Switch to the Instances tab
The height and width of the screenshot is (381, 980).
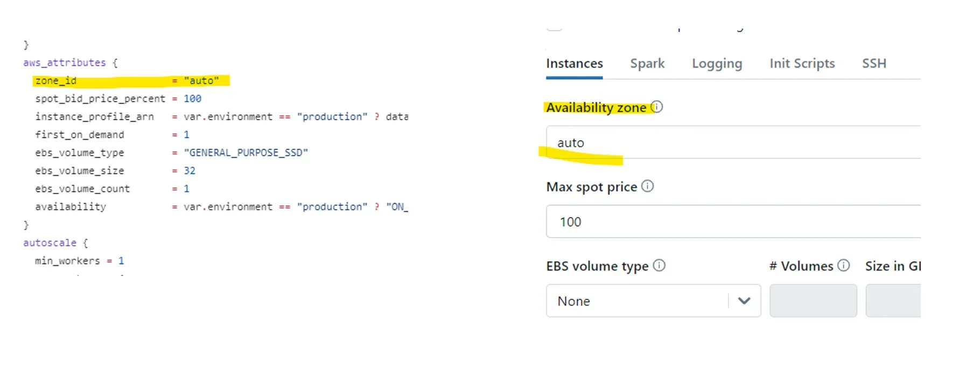[574, 64]
